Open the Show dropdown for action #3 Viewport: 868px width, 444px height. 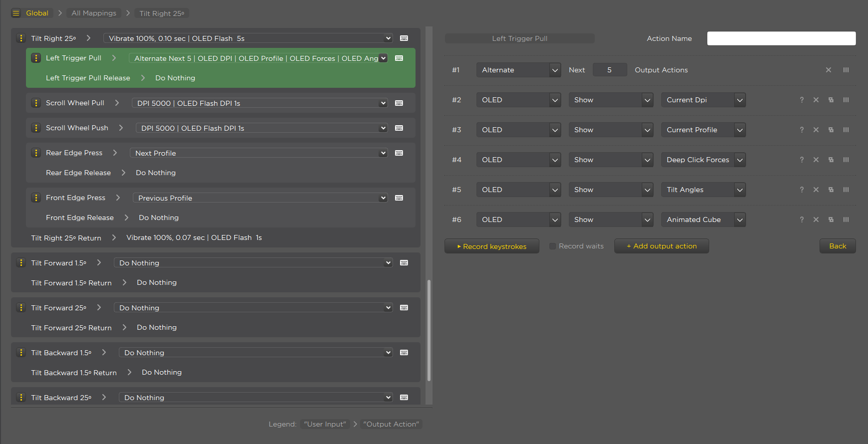pos(611,130)
